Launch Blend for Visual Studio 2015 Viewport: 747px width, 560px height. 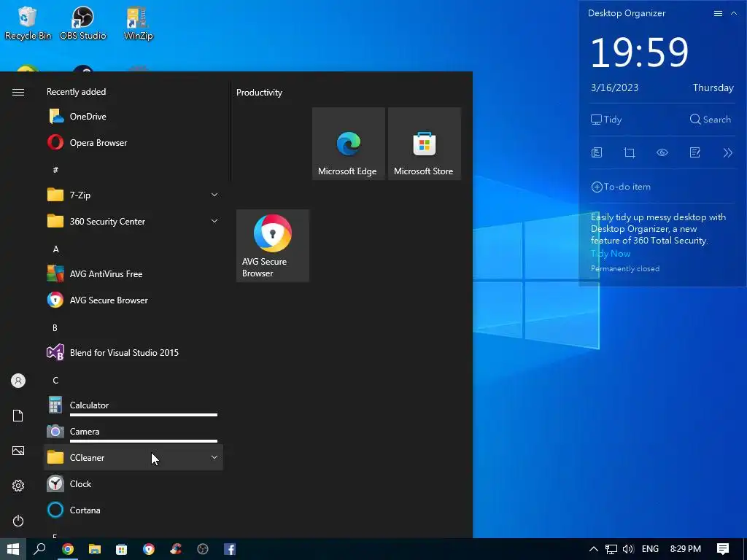tap(133, 352)
